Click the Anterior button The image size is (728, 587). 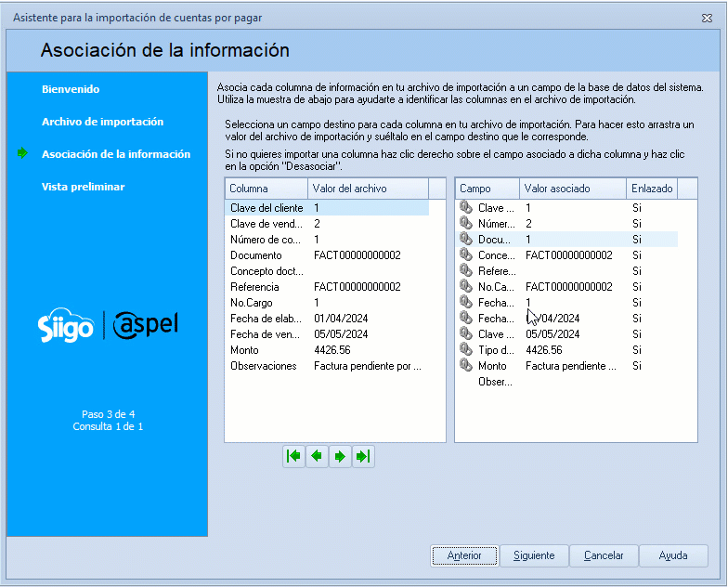click(464, 555)
